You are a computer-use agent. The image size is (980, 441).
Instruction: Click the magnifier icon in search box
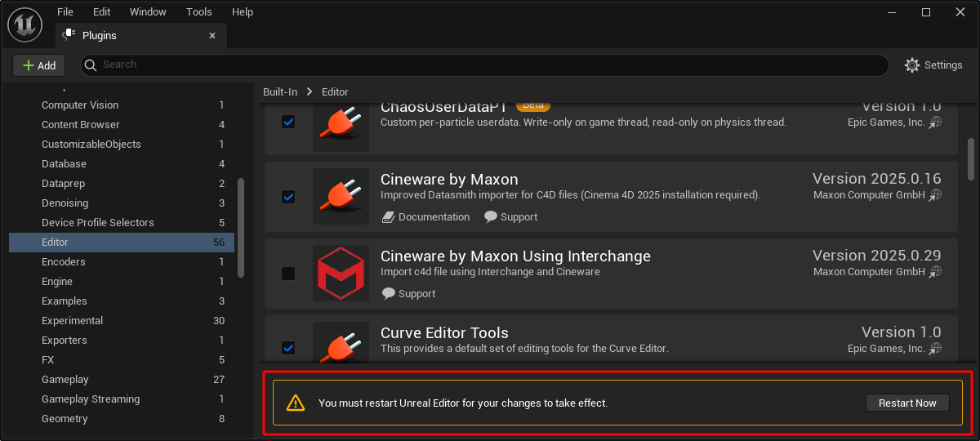pyautogui.click(x=92, y=65)
